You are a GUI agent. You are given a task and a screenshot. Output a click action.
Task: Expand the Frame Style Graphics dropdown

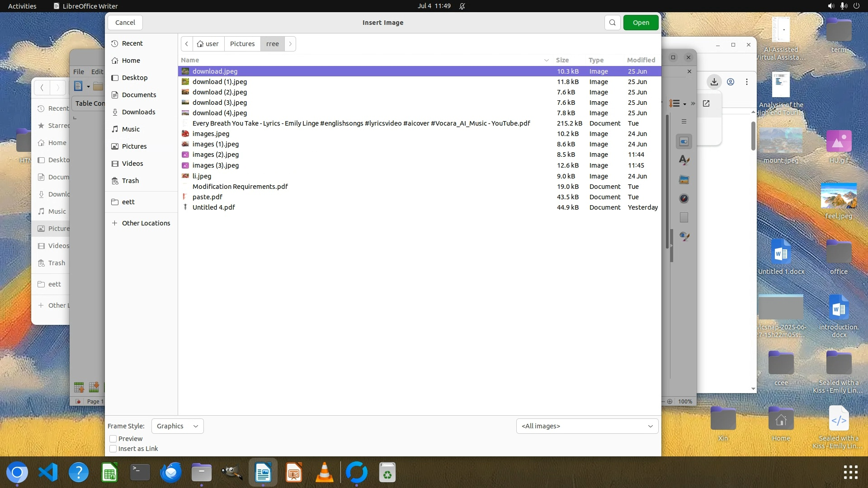pos(177,426)
